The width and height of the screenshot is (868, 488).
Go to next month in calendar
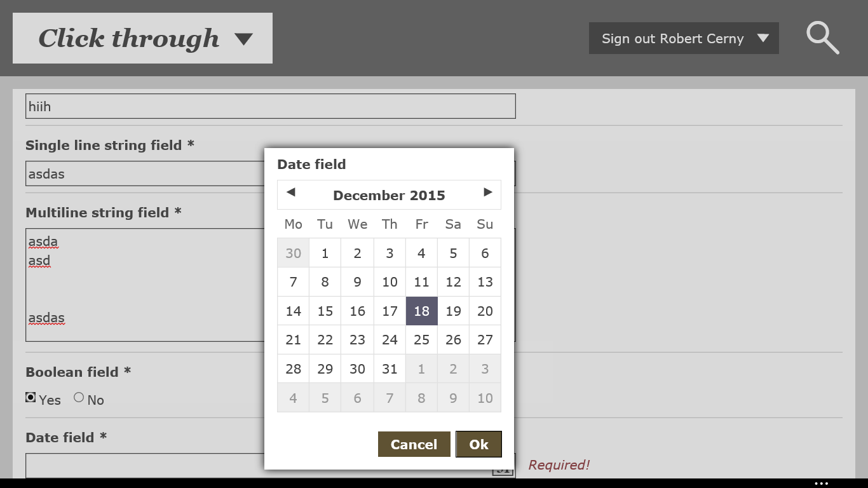(487, 193)
